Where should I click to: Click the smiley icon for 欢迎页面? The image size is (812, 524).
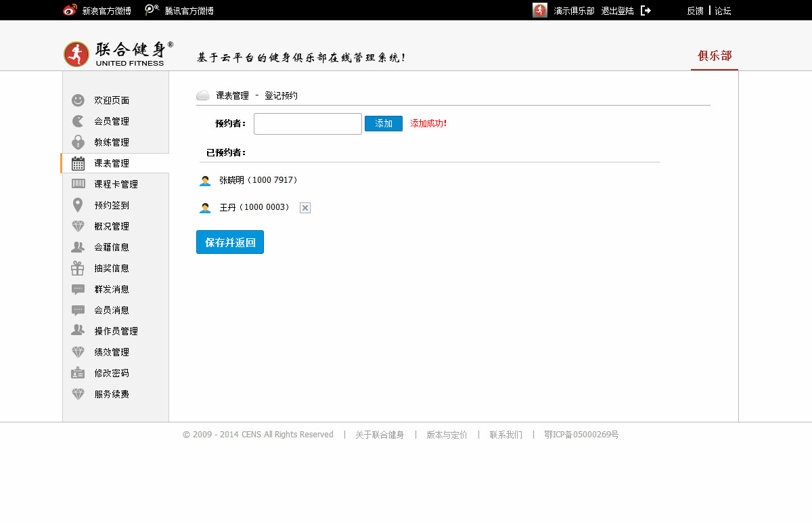[x=78, y=100]
